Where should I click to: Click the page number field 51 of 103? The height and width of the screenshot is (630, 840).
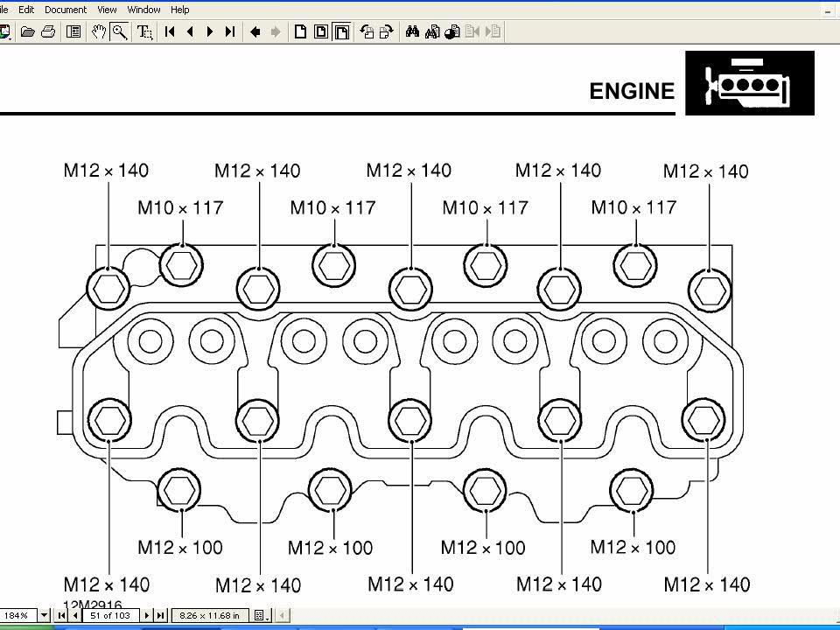click(110, 616)
